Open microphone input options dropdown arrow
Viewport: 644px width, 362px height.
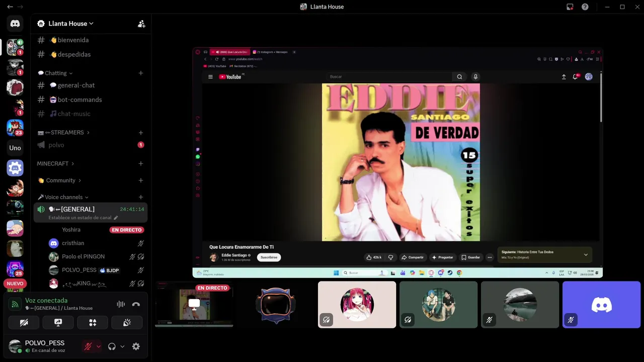click(x=99, y=346)
